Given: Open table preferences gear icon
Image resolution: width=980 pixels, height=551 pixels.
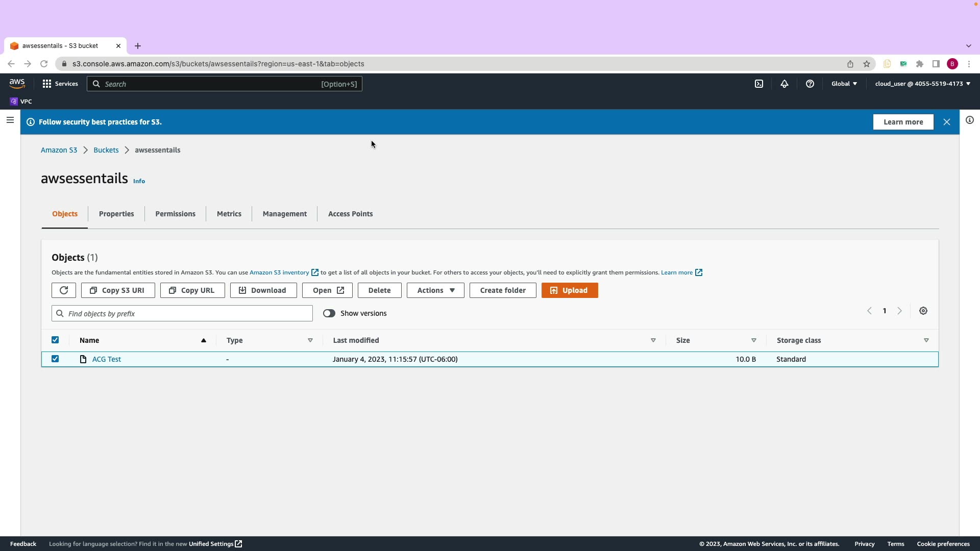Looking at the screenshot, I should click(923, 311).
